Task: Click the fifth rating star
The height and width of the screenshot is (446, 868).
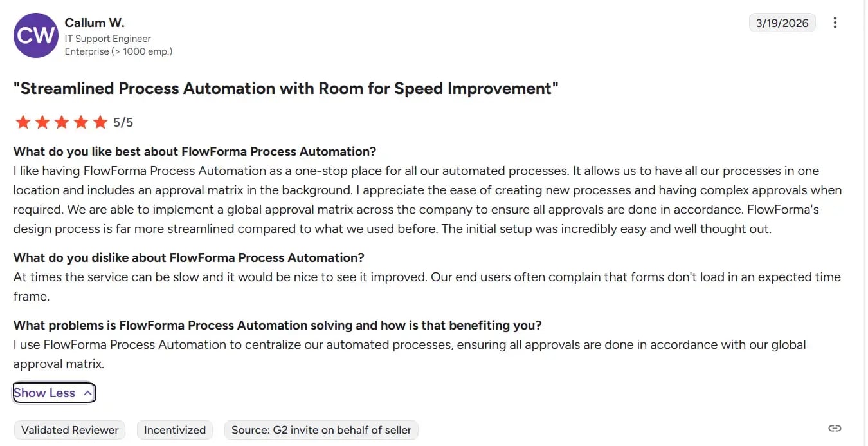Action: (100, 122)
